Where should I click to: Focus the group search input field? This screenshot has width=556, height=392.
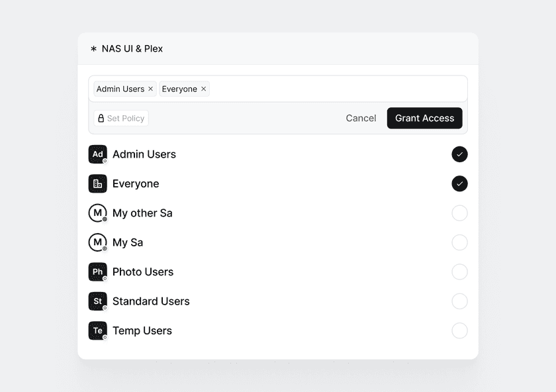(x=336, y=89)
